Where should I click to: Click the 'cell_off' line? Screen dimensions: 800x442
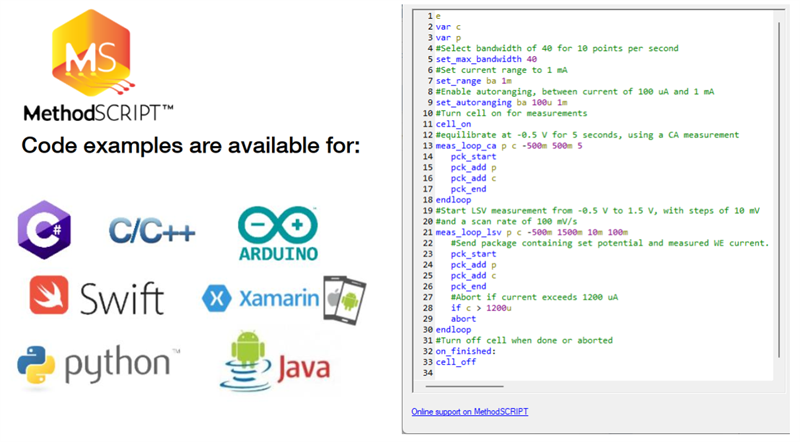coord(456,362)
